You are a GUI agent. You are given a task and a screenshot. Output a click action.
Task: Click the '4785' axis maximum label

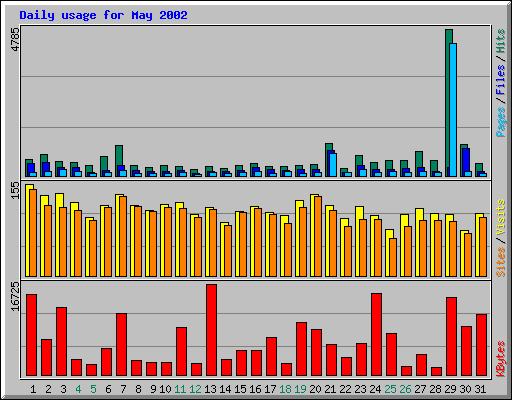click(x=15, y=39)
